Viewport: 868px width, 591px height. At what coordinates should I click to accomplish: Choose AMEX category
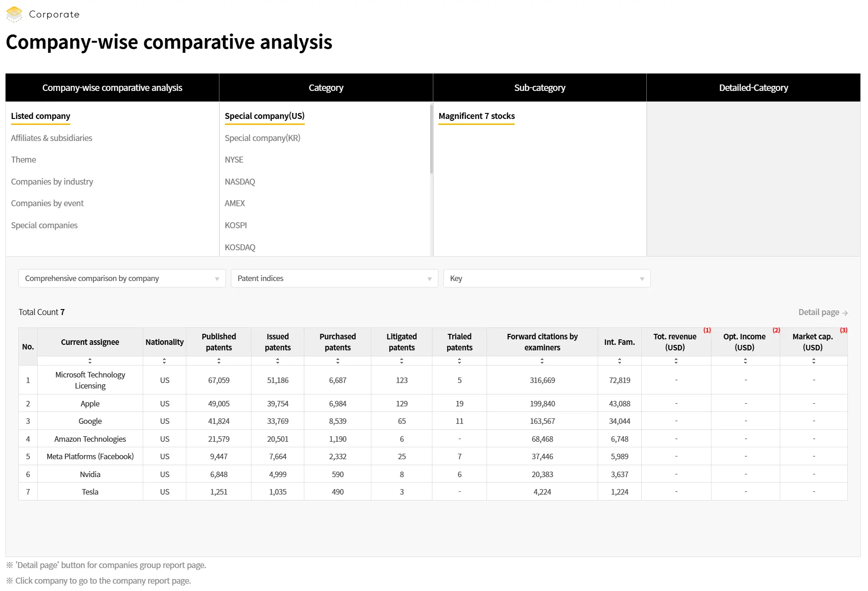point(235,203)
